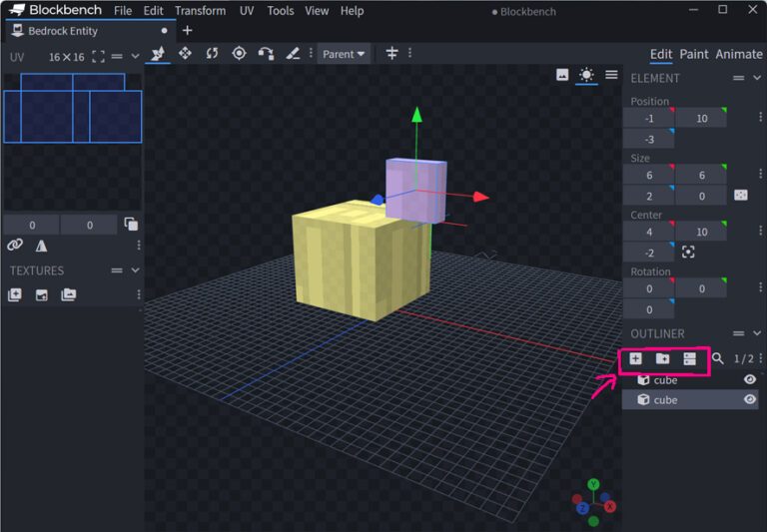The width and height of the screenshot is (767, 532).
Task: Click Create Texture icon in Textures panel
Action: [41, 294]
